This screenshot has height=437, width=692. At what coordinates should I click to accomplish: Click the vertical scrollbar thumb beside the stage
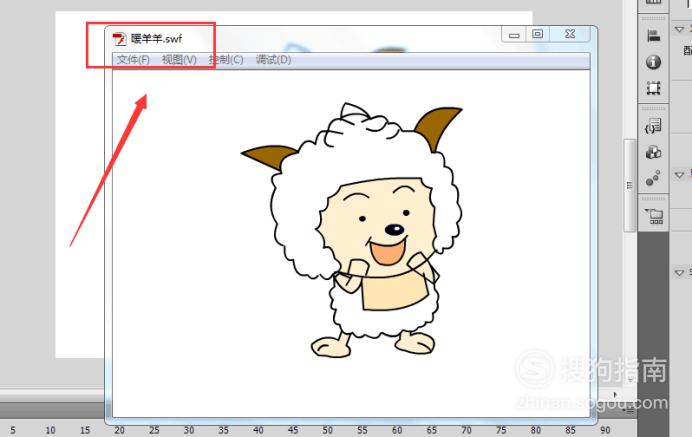pos(629,185)
